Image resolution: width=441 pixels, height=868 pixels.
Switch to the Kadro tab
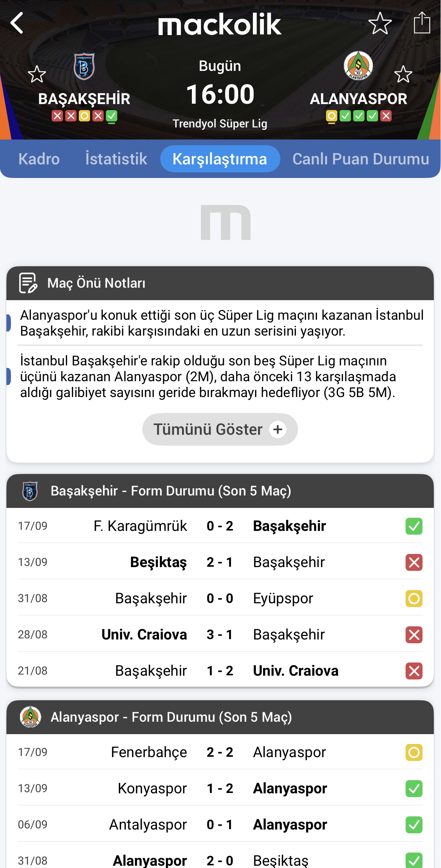(39, 159)
